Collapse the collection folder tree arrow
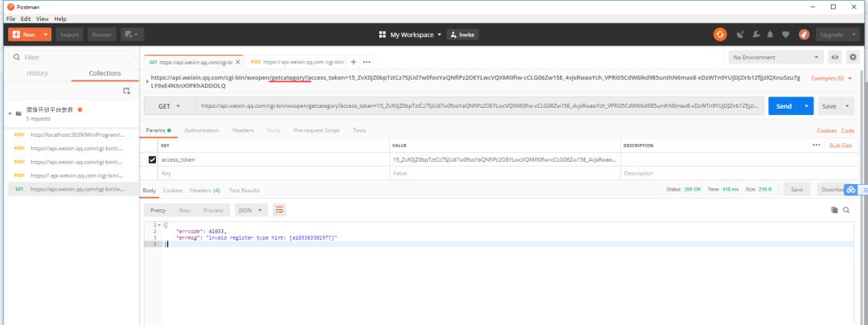The height and width of the screenshot is (325, 868). coord(10,113)
